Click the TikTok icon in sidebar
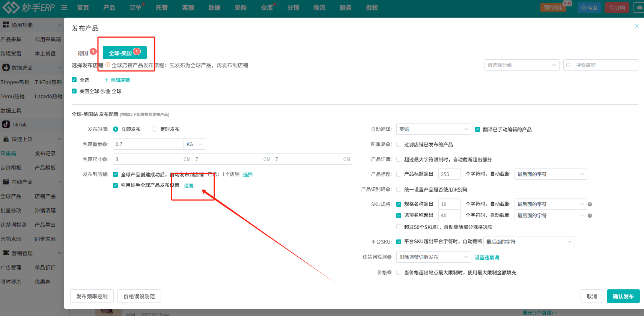 point(6,124)
